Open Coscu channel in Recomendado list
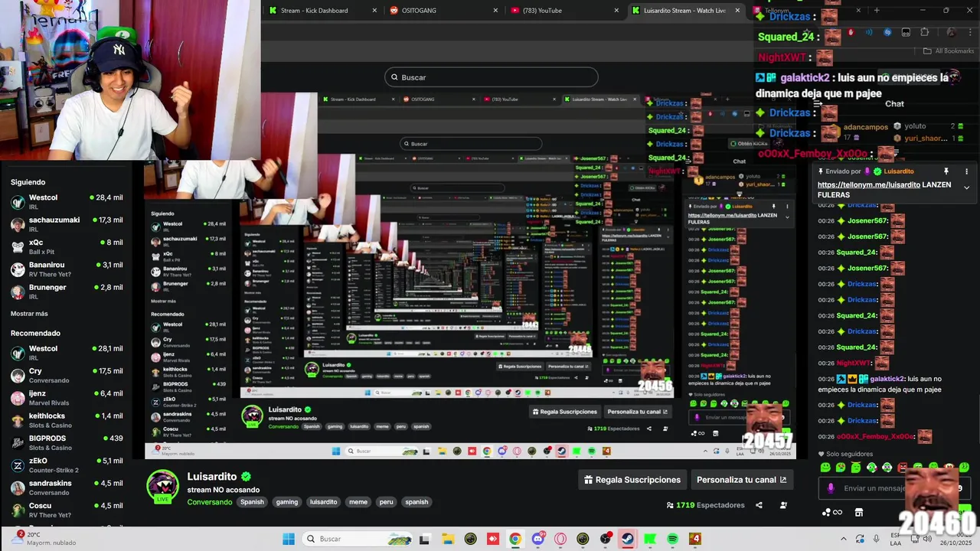The image size is (980, 551). [67, 510]
